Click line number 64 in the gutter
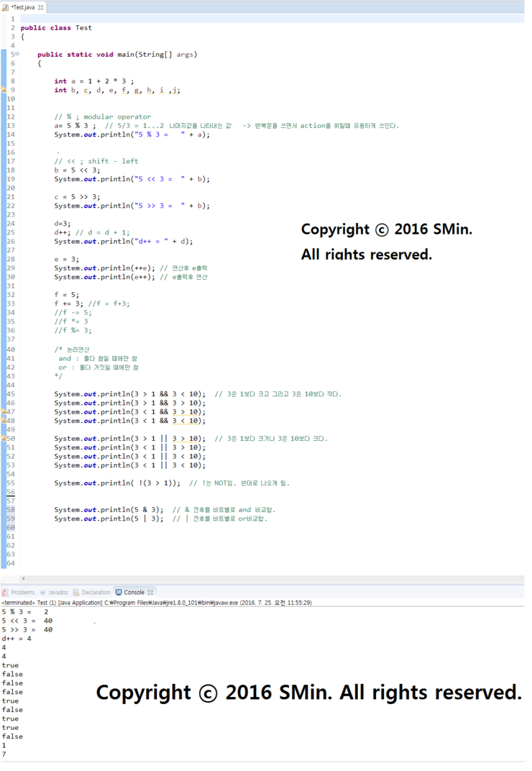 pyautogui.click(x=10, y=563)
